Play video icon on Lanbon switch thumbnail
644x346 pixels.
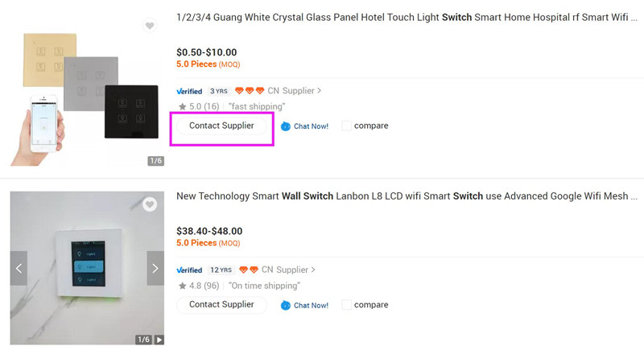[x=159, y=340]
